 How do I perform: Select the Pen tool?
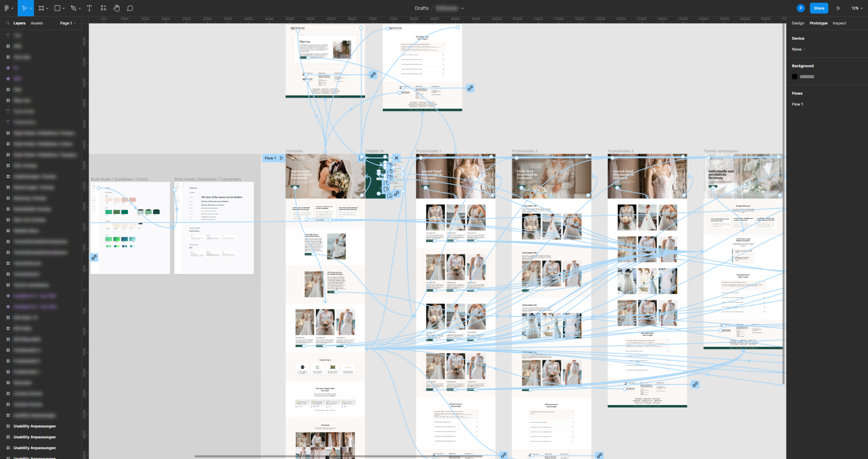(73, 8)
